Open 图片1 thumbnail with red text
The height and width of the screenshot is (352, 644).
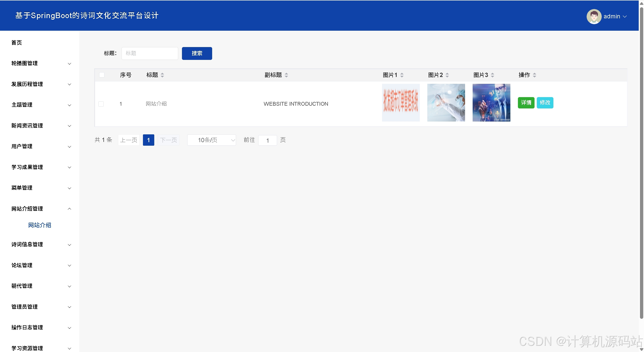pos(401,103)
